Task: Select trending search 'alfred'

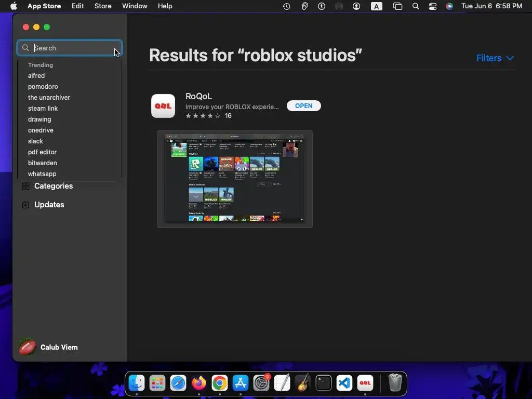Action: pyautogui.click(x=36, y=76)
